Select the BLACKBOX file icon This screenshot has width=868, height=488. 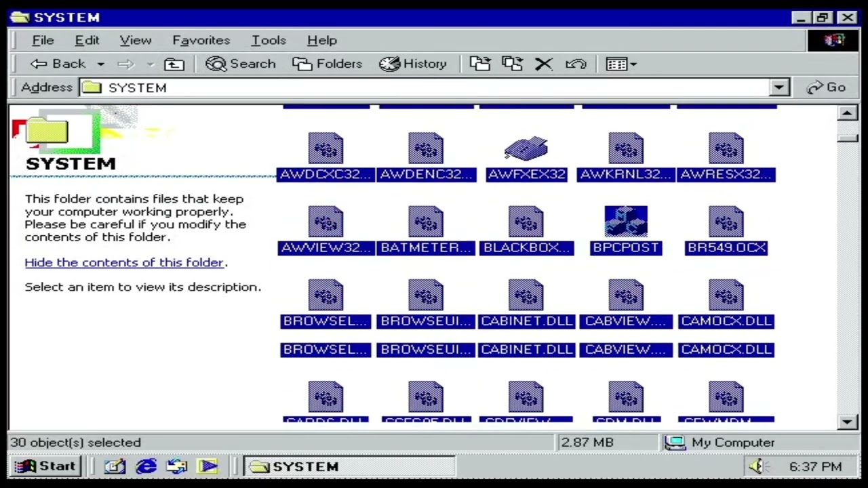click(x=526, y=222)
